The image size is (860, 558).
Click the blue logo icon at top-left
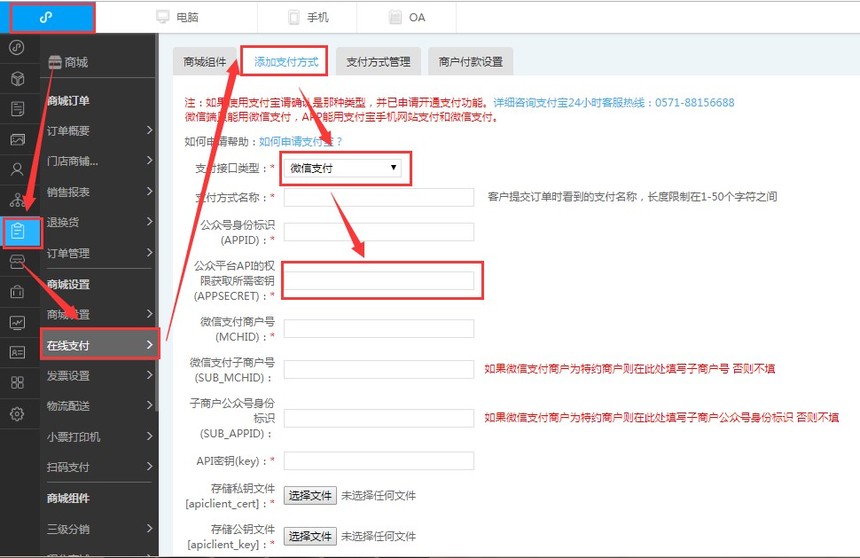[46, 17]
